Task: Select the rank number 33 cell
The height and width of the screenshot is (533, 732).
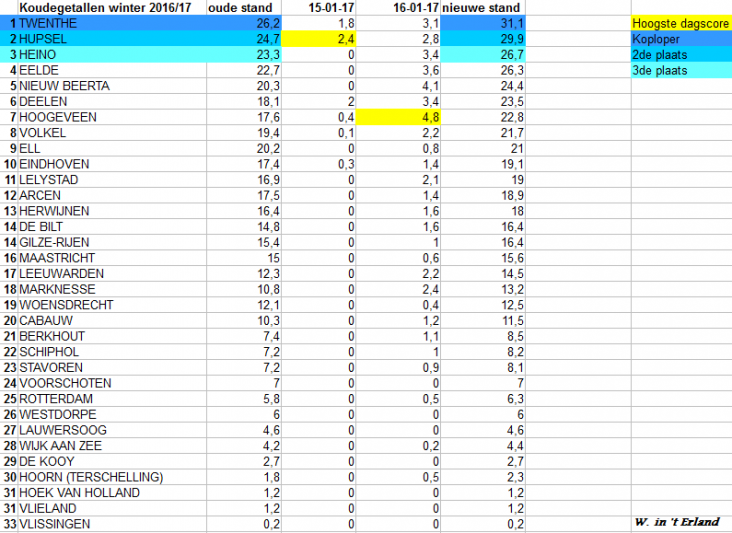Action: tap(9, 524)
